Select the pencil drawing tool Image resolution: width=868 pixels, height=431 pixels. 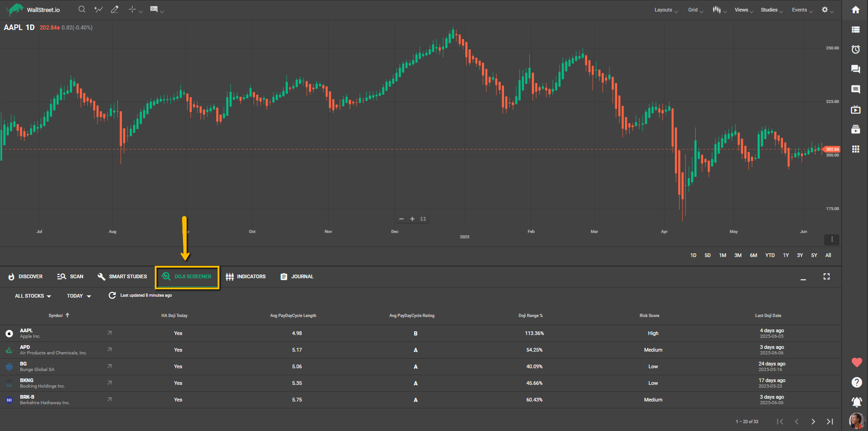click(x=115, y=9)
